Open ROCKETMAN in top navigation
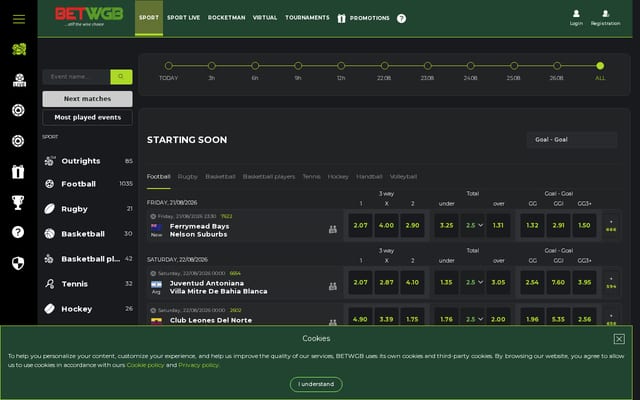The image size is (640, 400). [227, 18]
